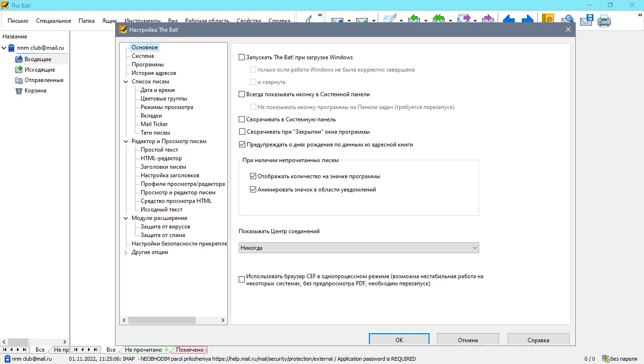
Task: Collapse the nnm club@mail.ru account tree
Action: pos(4,48)
